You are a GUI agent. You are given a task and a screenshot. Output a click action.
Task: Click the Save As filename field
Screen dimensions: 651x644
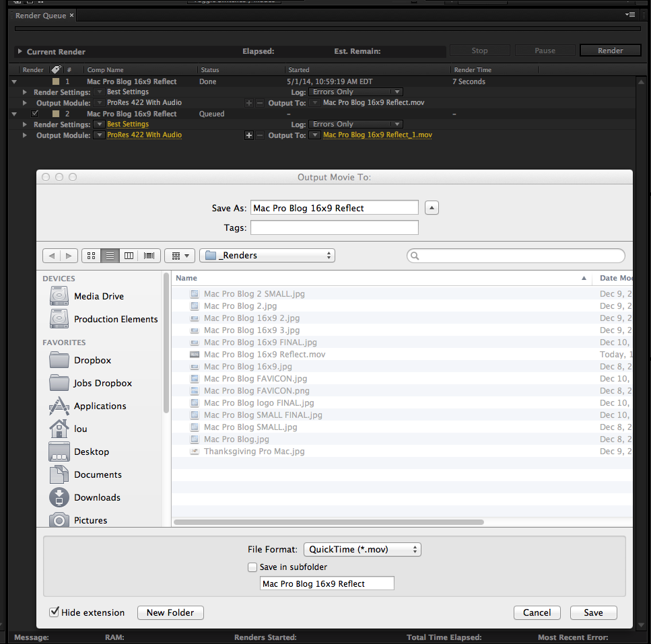(x=334, y=207)
